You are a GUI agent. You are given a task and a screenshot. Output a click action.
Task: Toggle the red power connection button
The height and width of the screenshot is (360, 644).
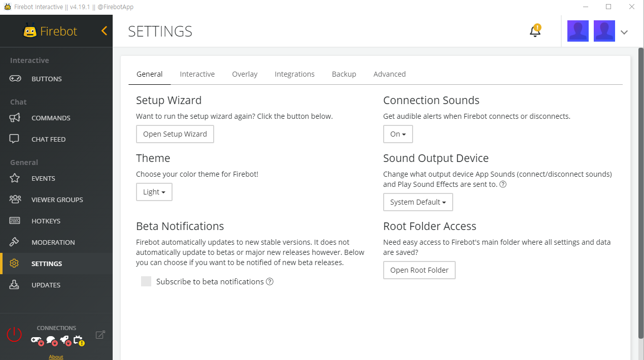coord(14,334)
